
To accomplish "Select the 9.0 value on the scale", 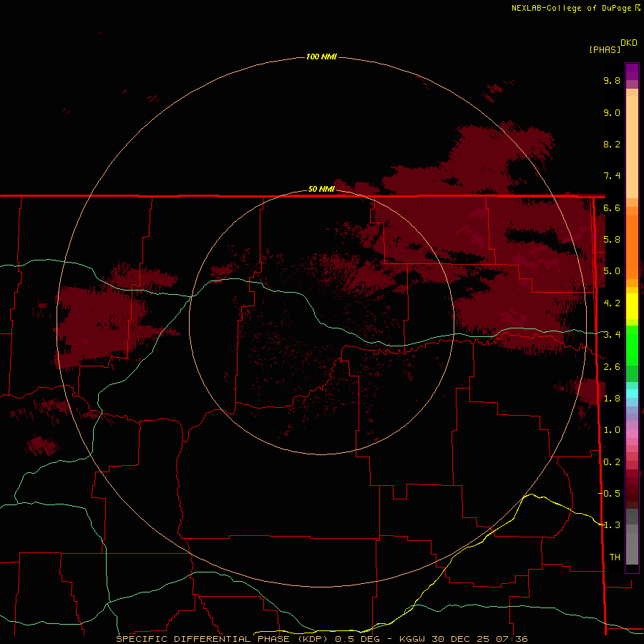I will 612,112.
